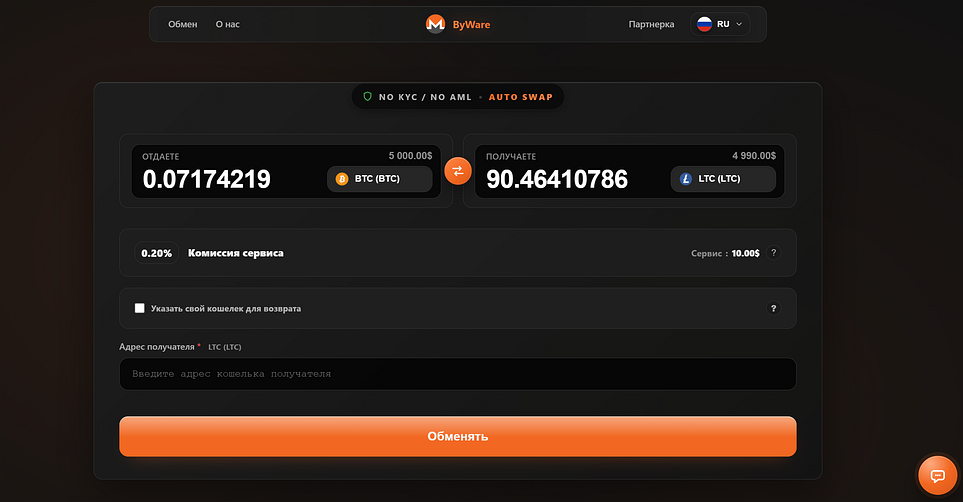Click the refund wallet help question mark
963x502 pixels.
click(773, 308)
